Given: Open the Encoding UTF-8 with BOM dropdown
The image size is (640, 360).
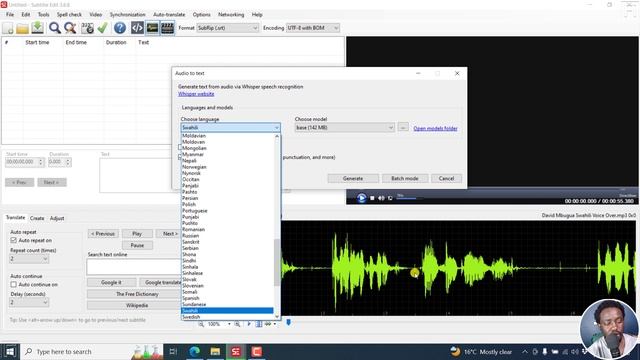Looking at the screenshot, I should (313, 28).
